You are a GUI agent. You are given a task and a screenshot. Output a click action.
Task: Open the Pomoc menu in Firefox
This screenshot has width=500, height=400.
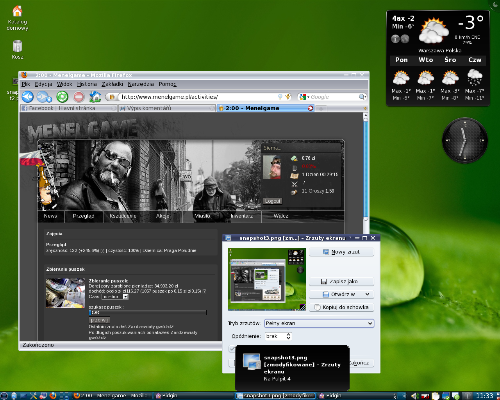coord(167,84)
